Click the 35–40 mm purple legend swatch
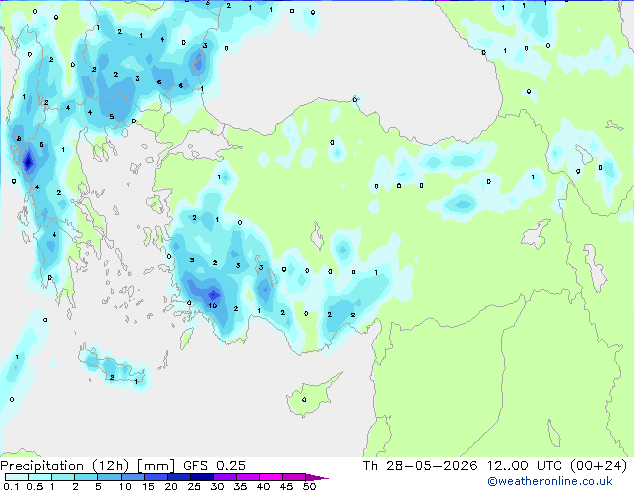 [x=248, y=477]
